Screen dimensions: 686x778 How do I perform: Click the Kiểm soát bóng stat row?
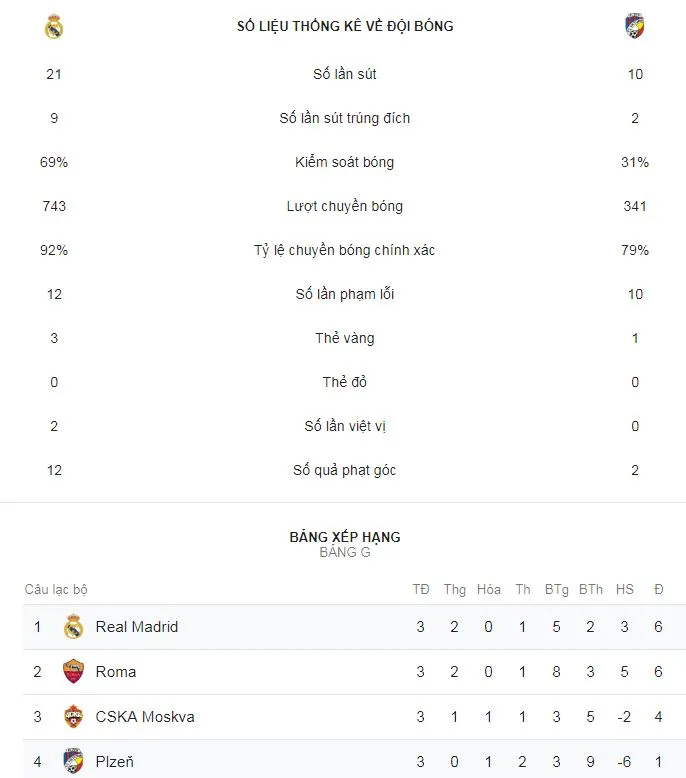(345, 162)
